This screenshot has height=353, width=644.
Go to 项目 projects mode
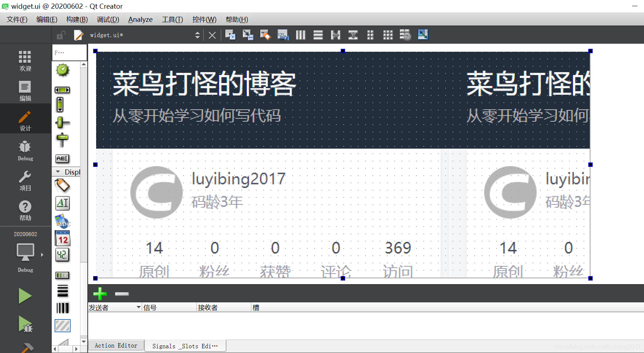25,181
